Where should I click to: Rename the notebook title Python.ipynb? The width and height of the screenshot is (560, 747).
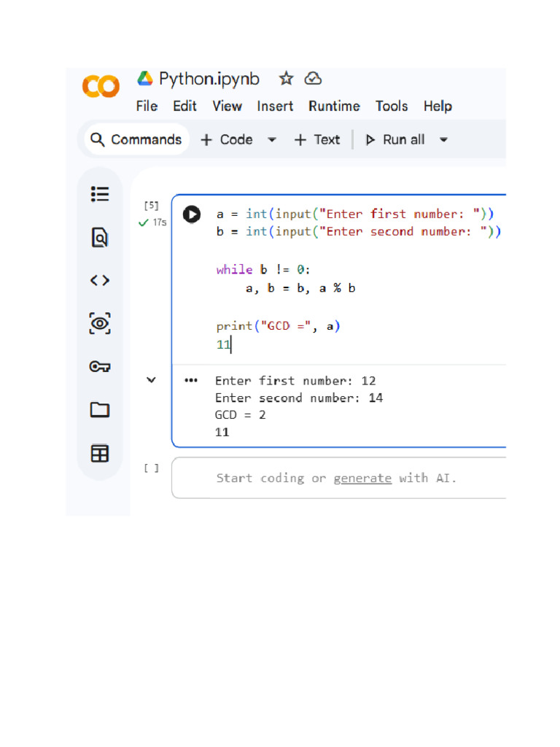click(209, 79)
